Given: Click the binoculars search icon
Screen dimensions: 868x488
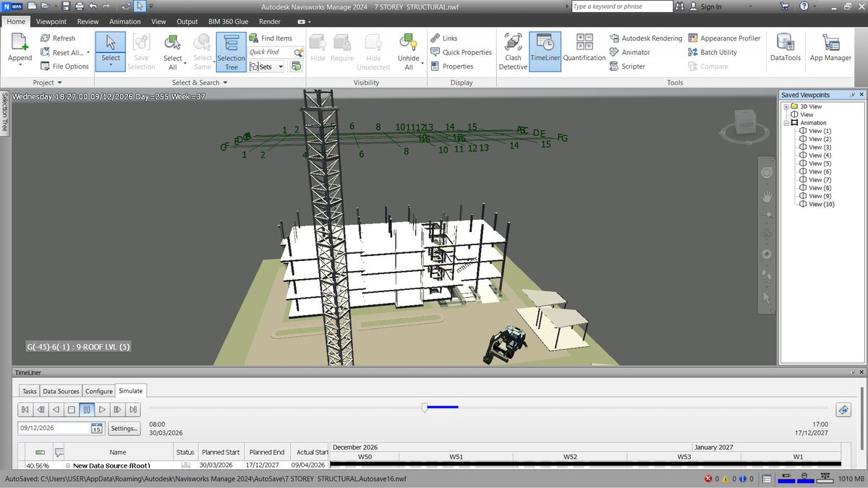Looking at the screenshot, I should pos(680,7).
